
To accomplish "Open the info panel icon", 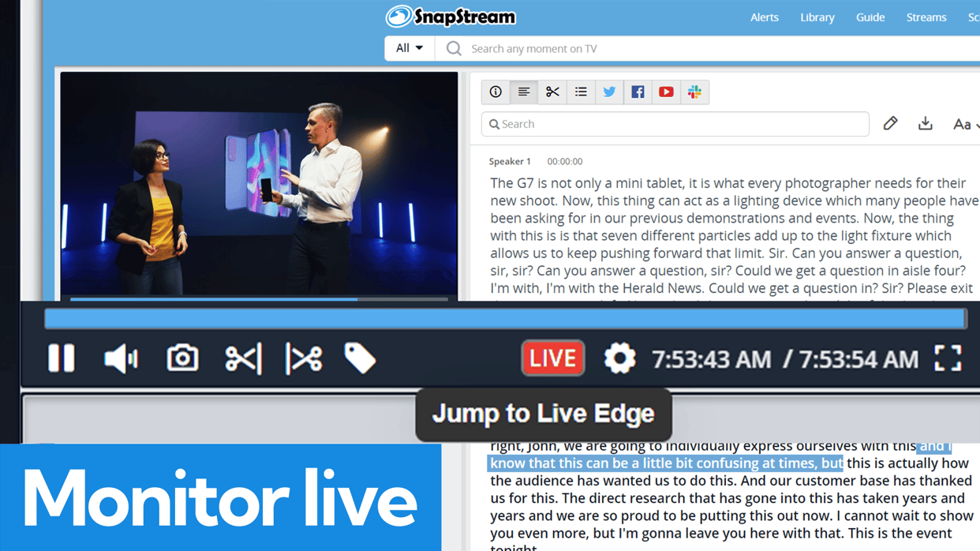I will tap(496, 92).
